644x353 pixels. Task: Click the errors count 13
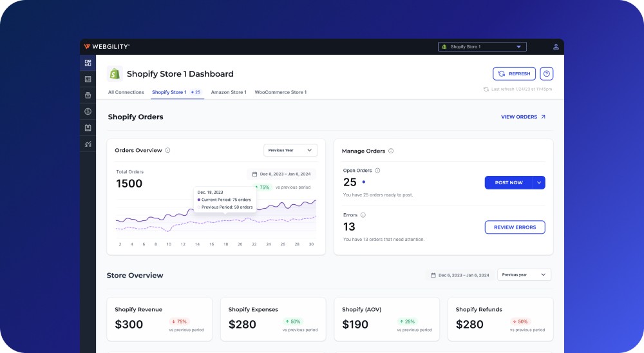point(349,227)
